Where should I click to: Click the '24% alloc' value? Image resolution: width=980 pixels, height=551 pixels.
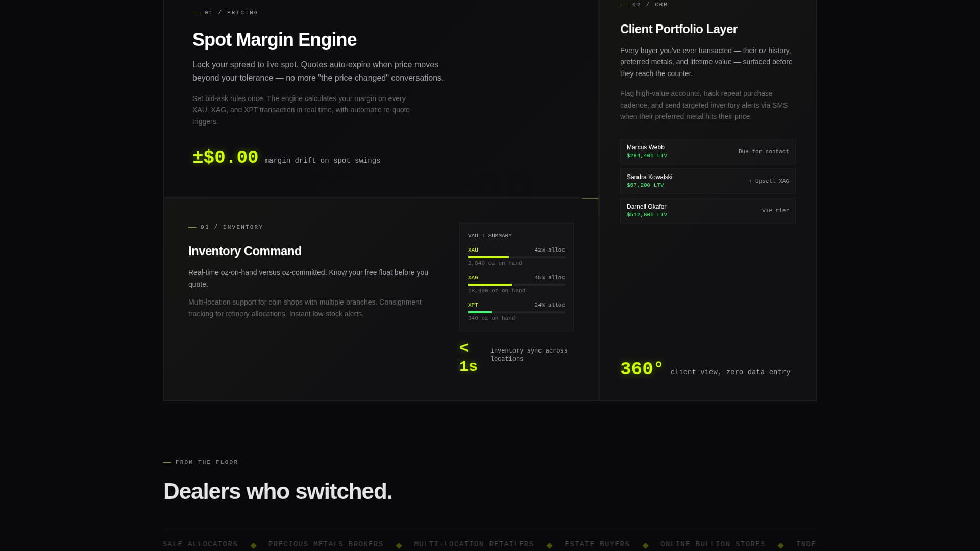pyautogui.click(x=550, y=305)
